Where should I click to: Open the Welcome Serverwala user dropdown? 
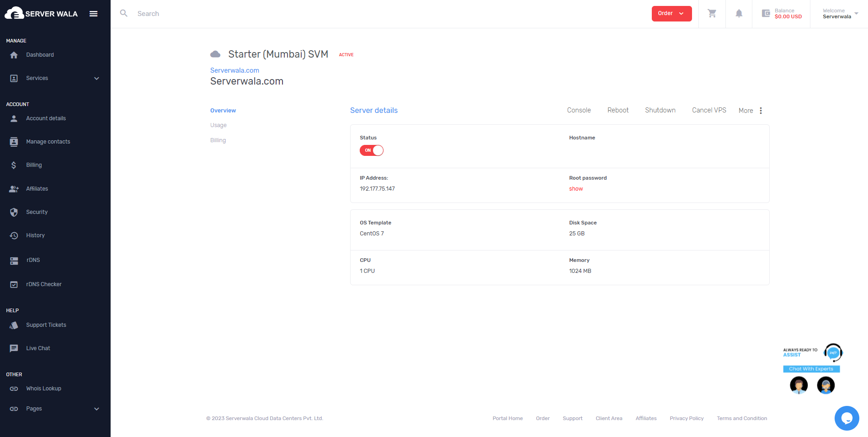click(x=840, y=14)
